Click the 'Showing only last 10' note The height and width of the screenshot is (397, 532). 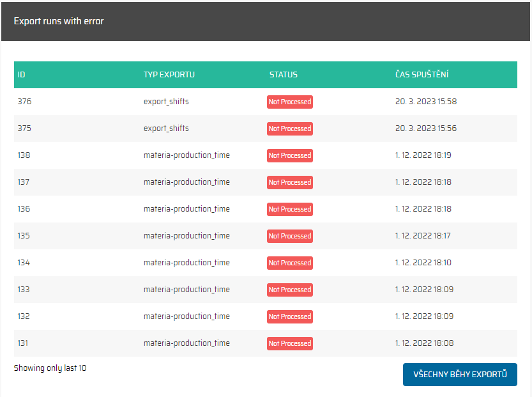point(50,368)
